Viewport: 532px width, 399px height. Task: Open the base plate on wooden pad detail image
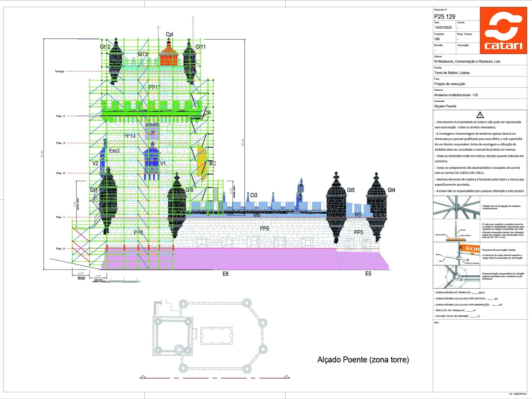456,230
